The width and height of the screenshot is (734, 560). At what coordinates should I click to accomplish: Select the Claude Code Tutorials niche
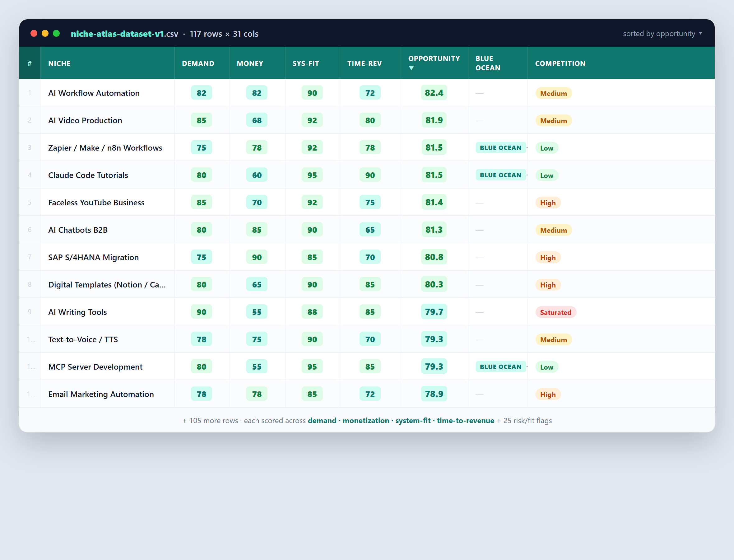[x=88, y=175]
